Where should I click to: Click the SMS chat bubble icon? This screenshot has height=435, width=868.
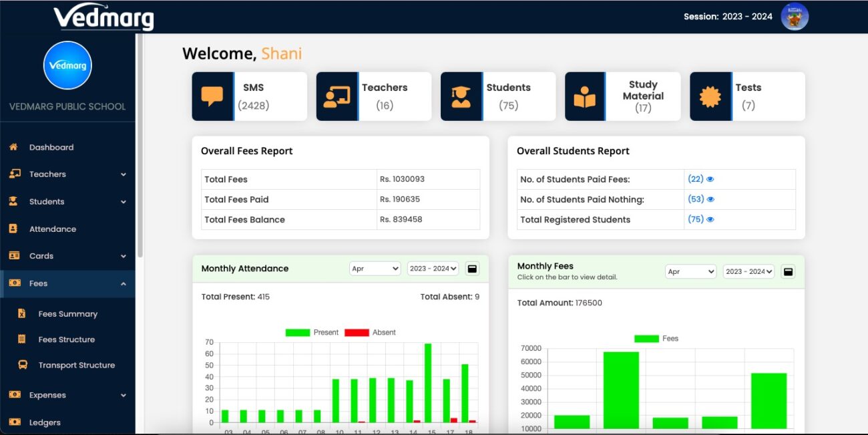coord(212,96)
